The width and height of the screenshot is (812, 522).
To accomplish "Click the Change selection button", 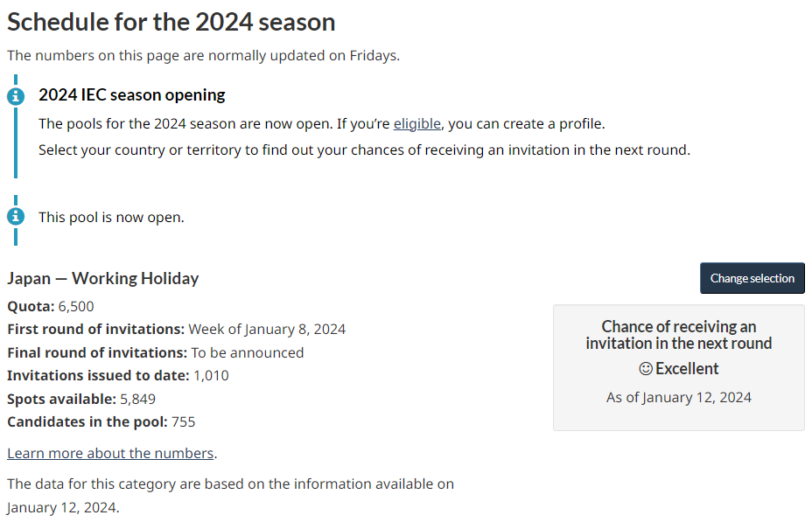I will point(752,278).
